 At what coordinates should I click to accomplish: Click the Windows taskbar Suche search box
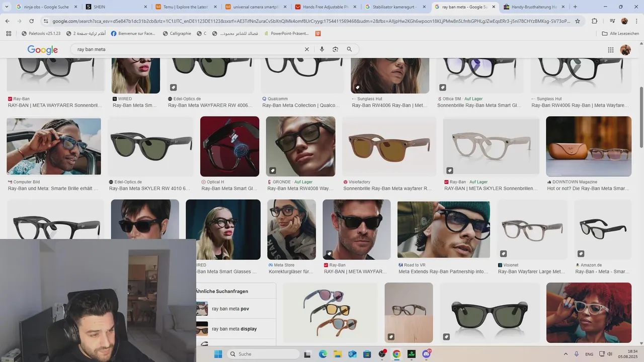(263, 354)
